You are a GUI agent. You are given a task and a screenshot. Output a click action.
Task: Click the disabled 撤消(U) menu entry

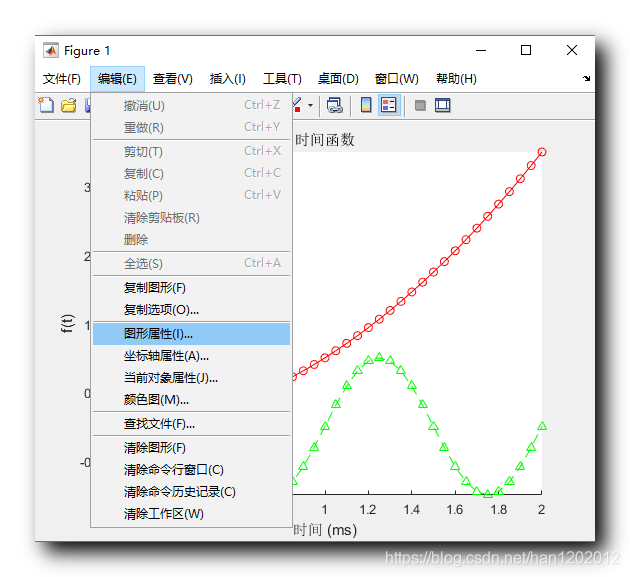tap(191, 106)
